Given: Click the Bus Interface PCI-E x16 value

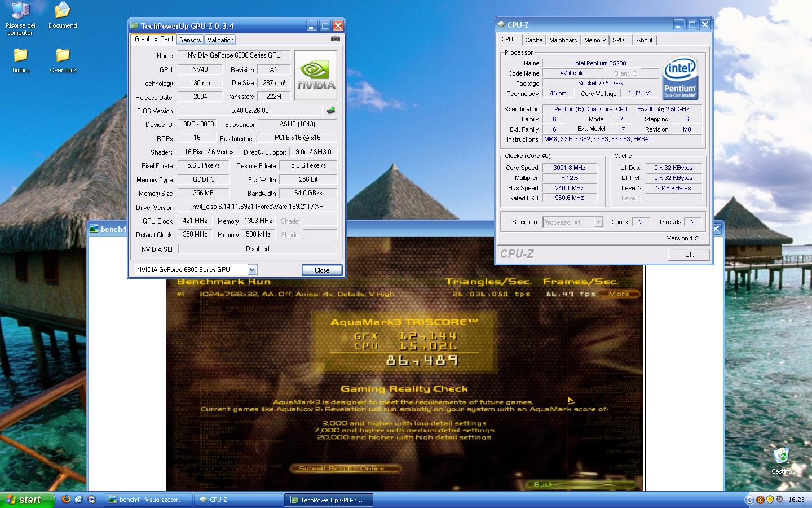Looking at the screenshot, I should coord(298,138).
